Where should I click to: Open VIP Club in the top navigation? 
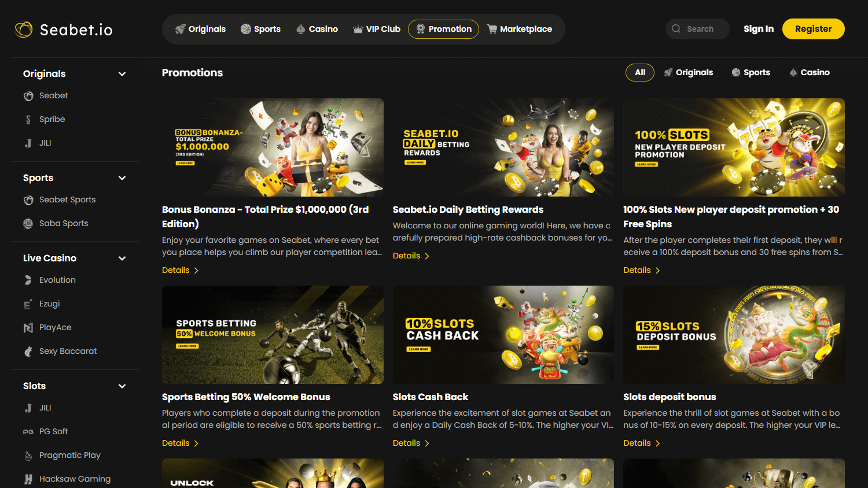coord(377,29)
